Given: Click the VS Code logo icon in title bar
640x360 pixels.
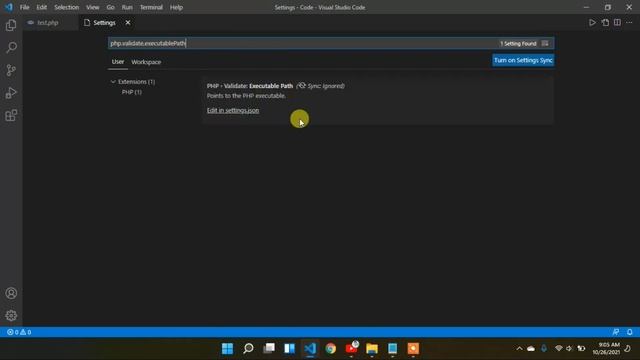Looking at the screenshot, I should coord(9,7).
